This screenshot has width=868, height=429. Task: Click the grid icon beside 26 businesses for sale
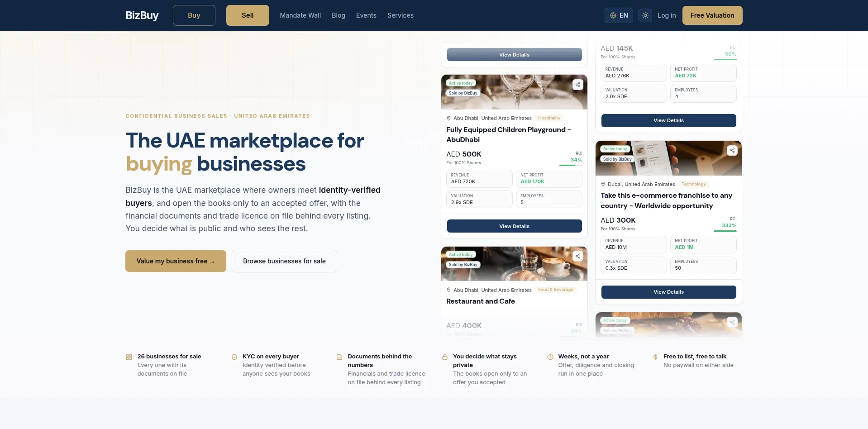(129, 357)
